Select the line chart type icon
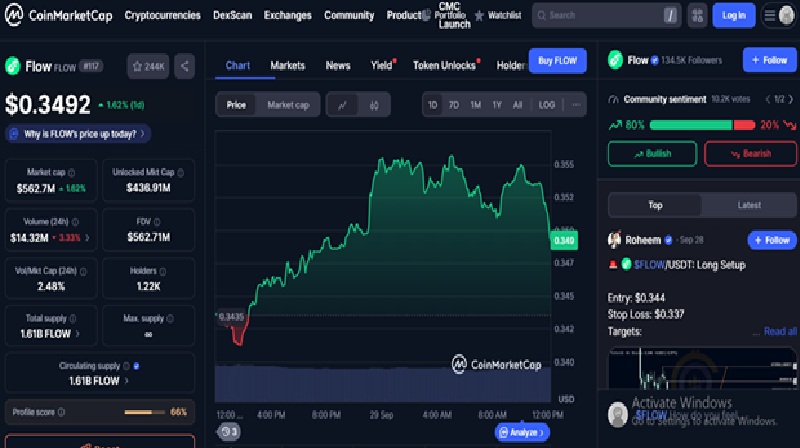 342,104
